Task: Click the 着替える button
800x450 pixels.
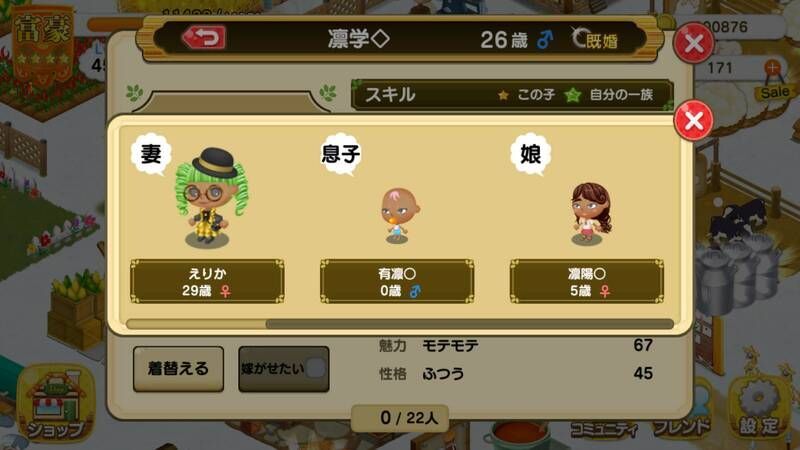Action: 179,369
